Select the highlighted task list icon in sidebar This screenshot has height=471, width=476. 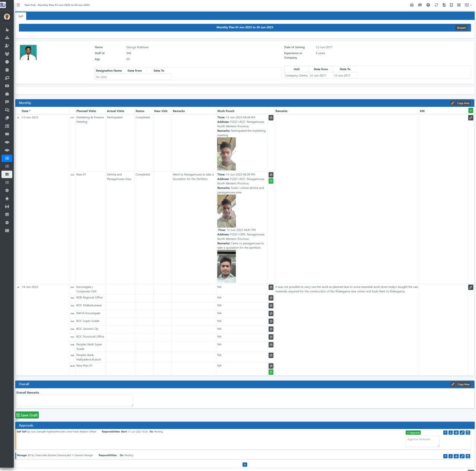point(7,158)
